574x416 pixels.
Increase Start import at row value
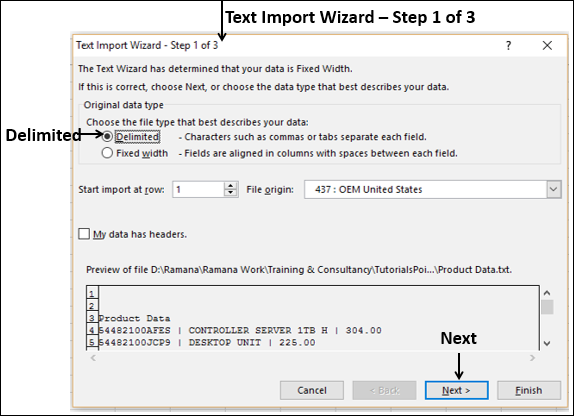[231, 186]
